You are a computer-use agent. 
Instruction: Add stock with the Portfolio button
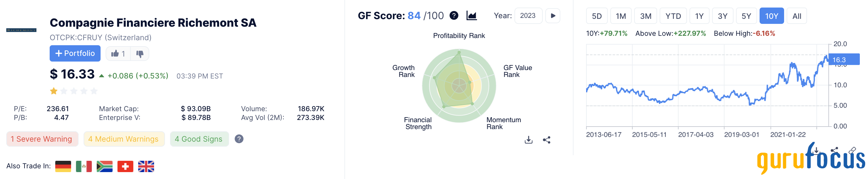[75, 53]
